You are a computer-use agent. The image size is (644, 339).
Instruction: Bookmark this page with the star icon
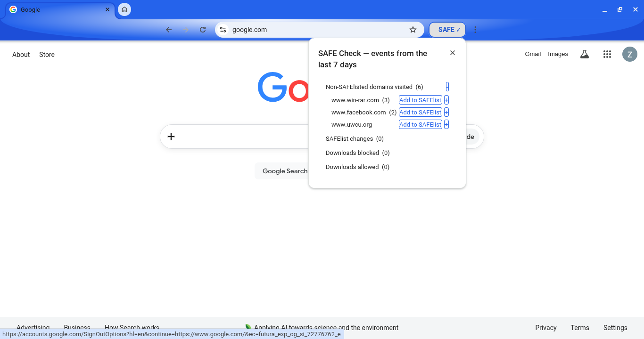(413, 30)
